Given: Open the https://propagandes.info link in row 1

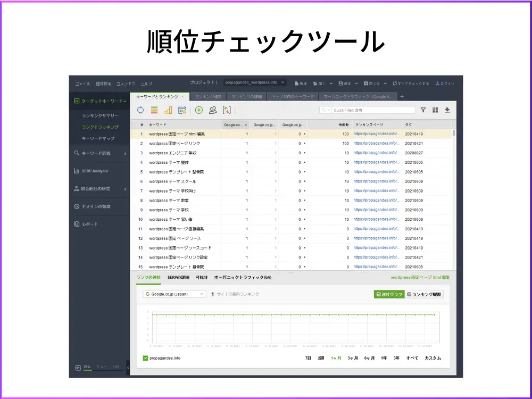Looking at the screenshot, I should (376, 134).
